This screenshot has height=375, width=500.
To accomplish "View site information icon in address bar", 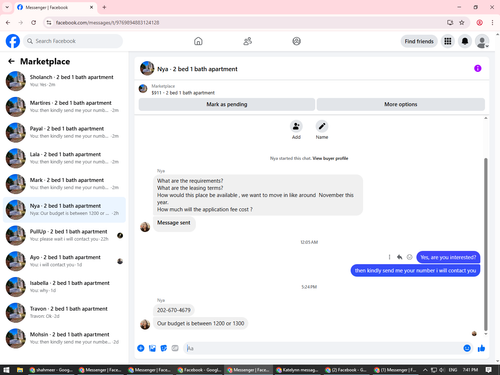I will click(x=49, y=22).
